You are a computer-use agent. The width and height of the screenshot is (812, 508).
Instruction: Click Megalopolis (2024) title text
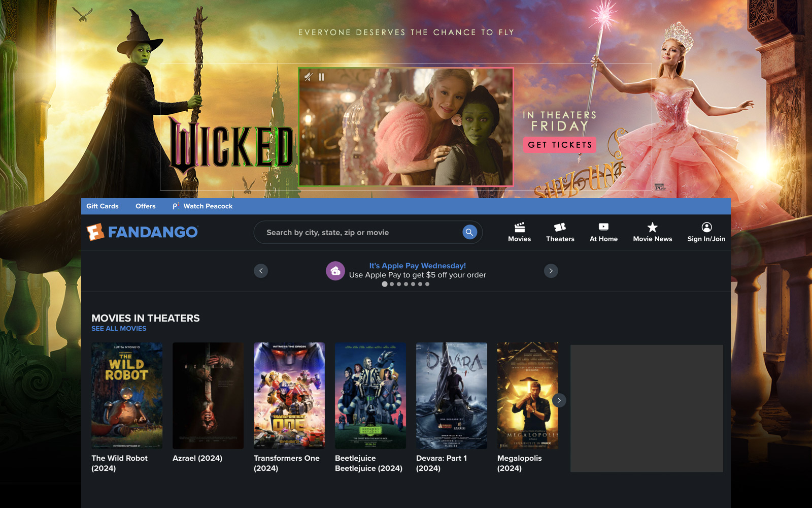pos(520,463)
